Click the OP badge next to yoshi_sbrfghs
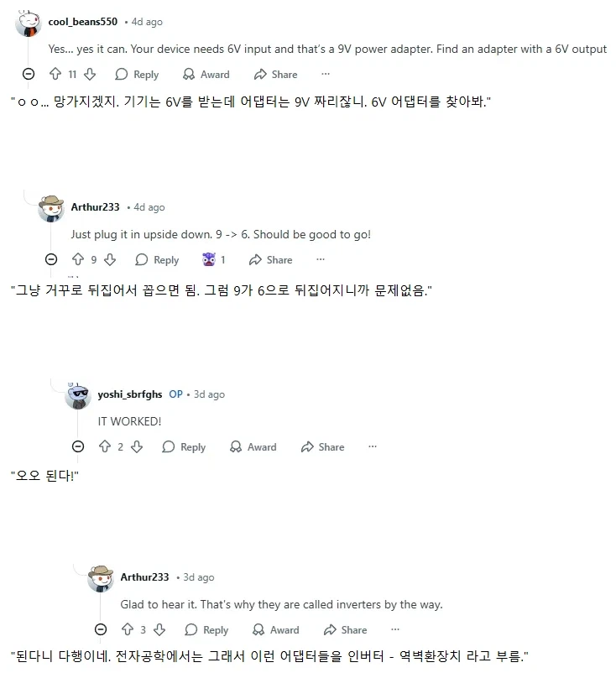 pos(176,394)
